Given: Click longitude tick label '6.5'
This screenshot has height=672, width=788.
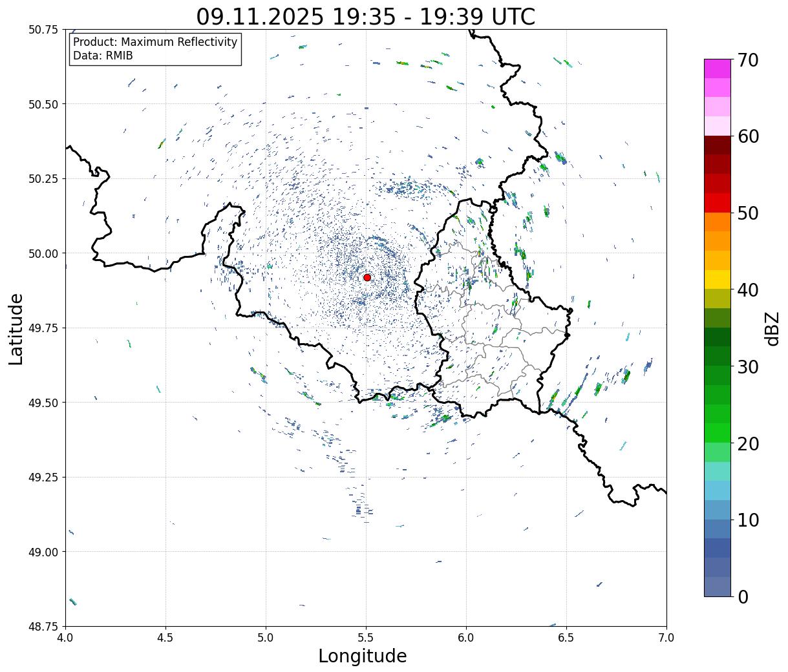Looking at the screenshot, I should [x=566, y=638].
